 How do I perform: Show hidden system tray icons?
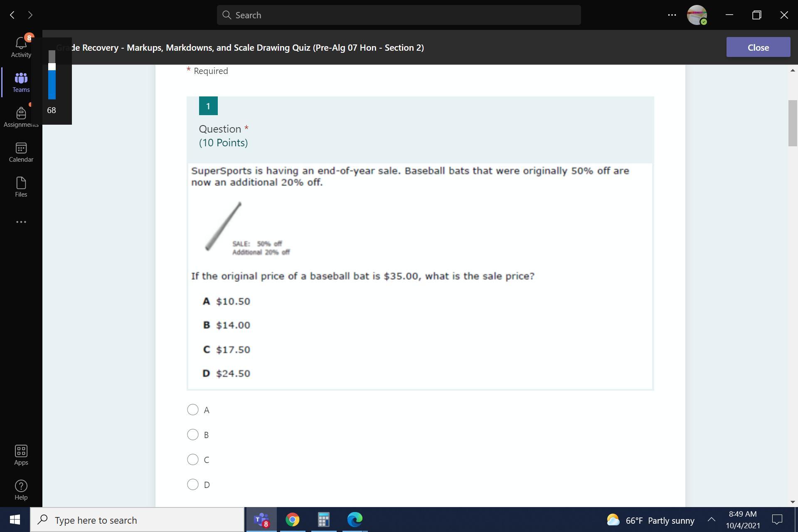tap(711, 520)
